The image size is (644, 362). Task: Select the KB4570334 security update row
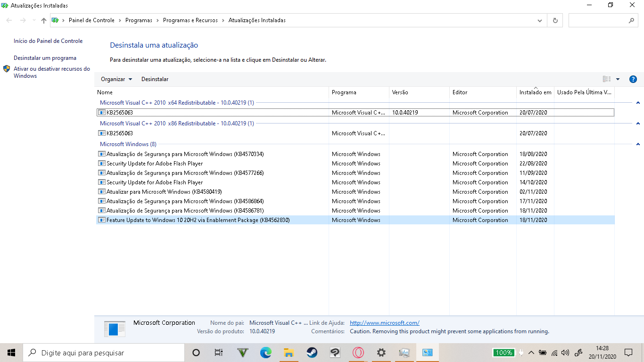coord(355,154)
